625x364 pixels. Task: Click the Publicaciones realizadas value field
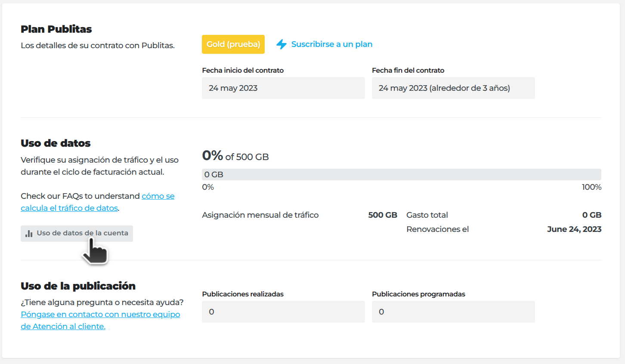(x=283, y=312)
